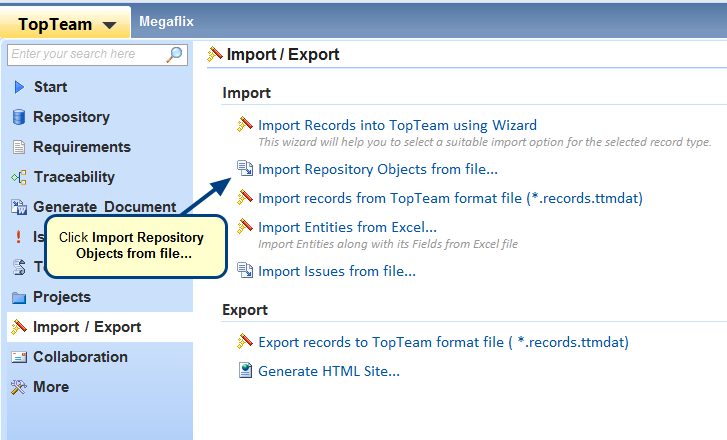The image size is (727, 440).
Task: Click Import Repository Objects from file link
Action: point(378,169)
